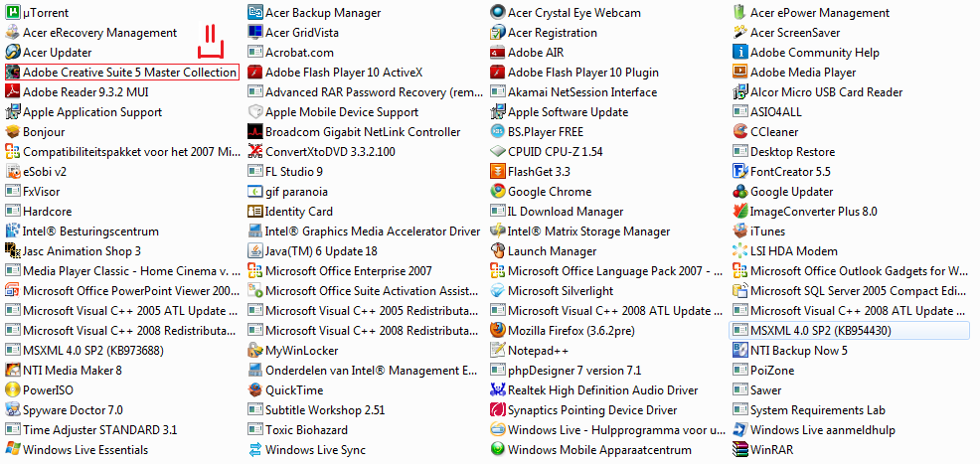Click the Mozilla Firefox icon
This screenshot has height=464, width=980.
click(498, 330)
